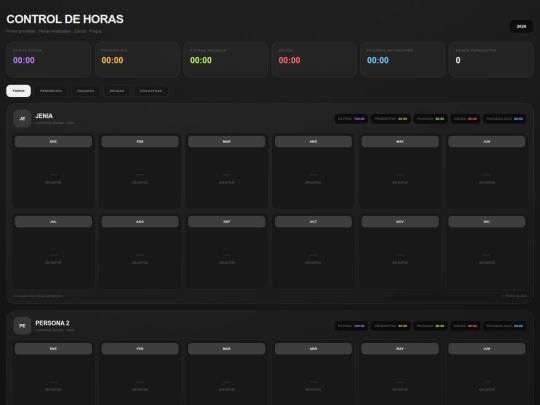Screen dimensions: 540x405
Task: Open Jenia's ENE month card
Action: [x=53, y=171]
